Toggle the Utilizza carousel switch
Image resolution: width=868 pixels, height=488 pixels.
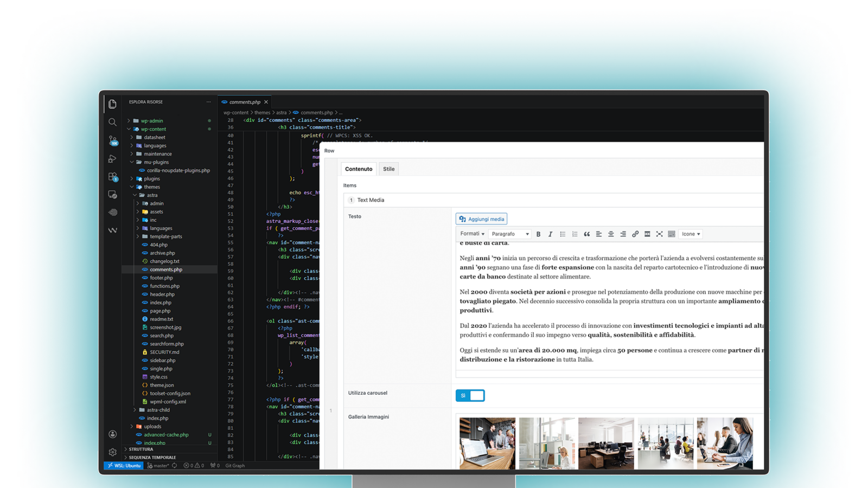[470, 395]
